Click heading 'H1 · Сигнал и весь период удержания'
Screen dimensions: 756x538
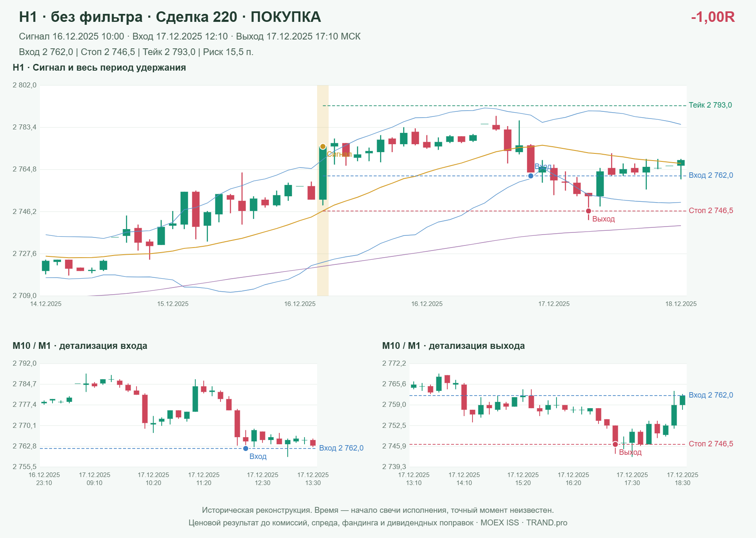tap(100, 68)
